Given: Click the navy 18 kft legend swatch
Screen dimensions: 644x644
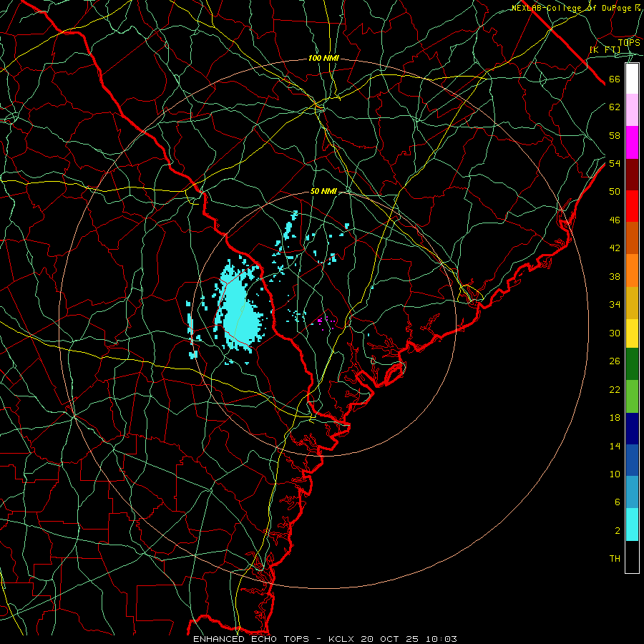Looking at the screenshot, I should (x=632, y=429).
